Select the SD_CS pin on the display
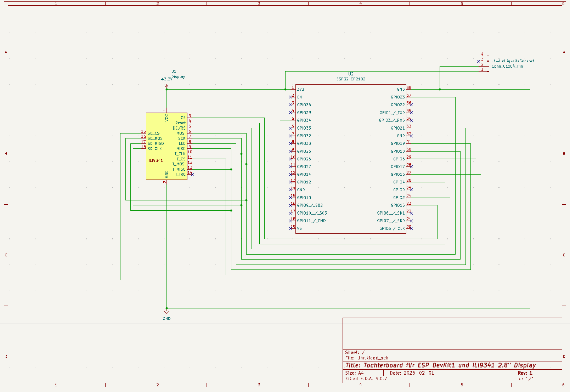Screen dimensions: 570x392 (153, 133)
